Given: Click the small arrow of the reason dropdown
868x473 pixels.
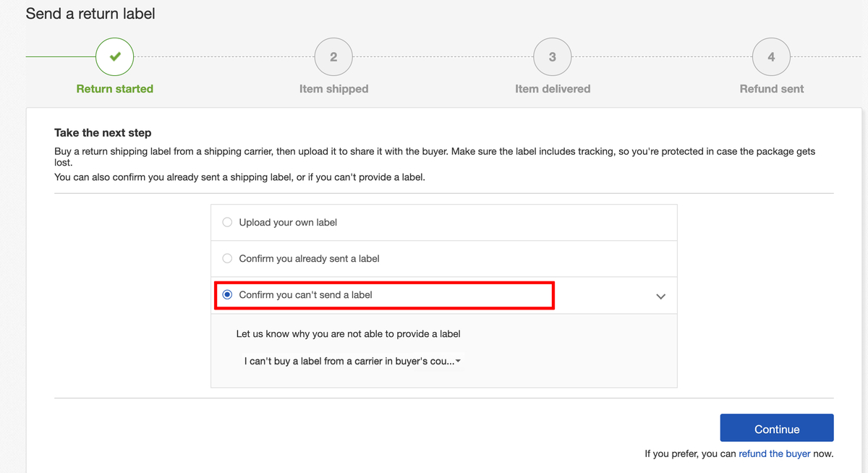Looking at the screenshot, I should (x=459, y=361).
